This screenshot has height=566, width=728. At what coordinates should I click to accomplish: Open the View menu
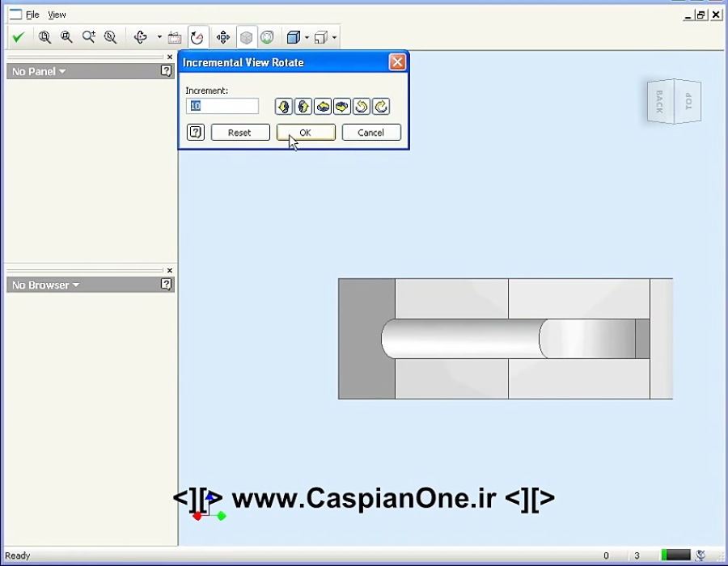click(57, 14)
